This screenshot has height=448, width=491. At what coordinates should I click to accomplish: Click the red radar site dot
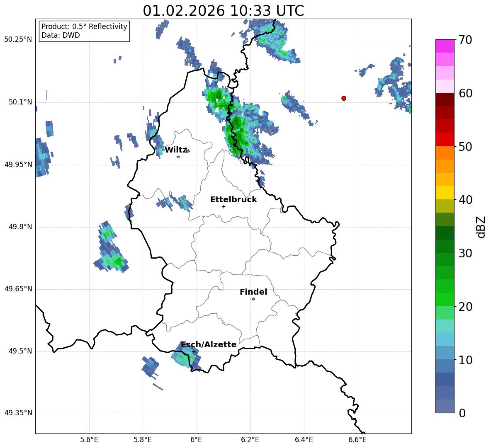344,98
